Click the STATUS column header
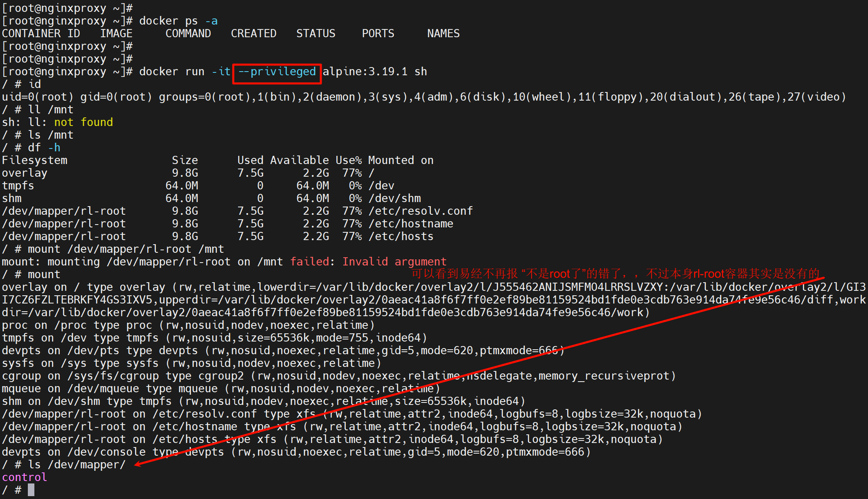The image size is (868, 499). [x=316, y=34]
